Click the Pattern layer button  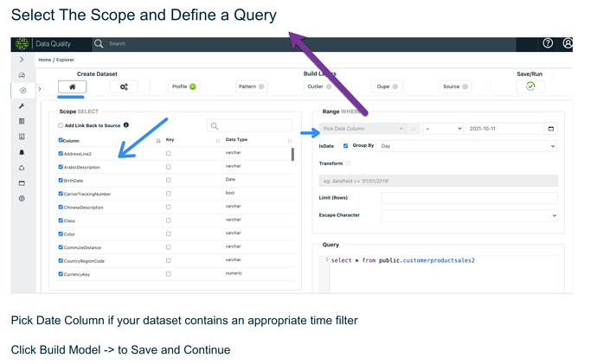(x=251, y=86)
